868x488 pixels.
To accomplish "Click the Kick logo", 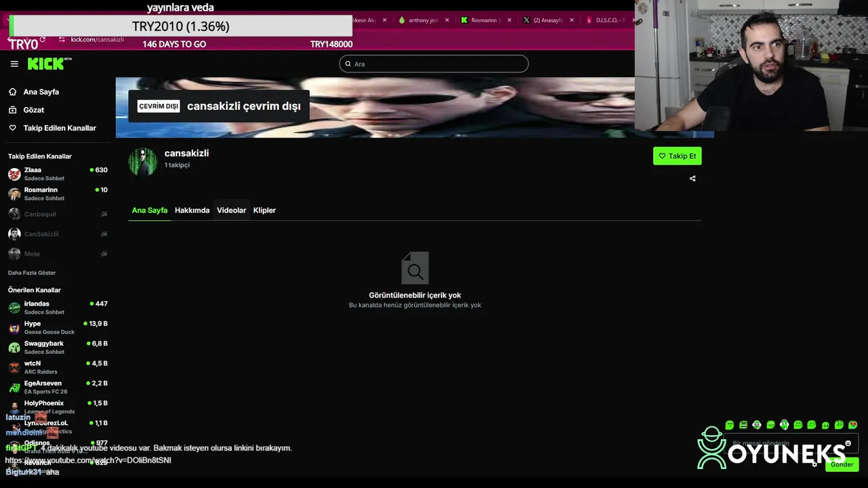I will 50,64.
